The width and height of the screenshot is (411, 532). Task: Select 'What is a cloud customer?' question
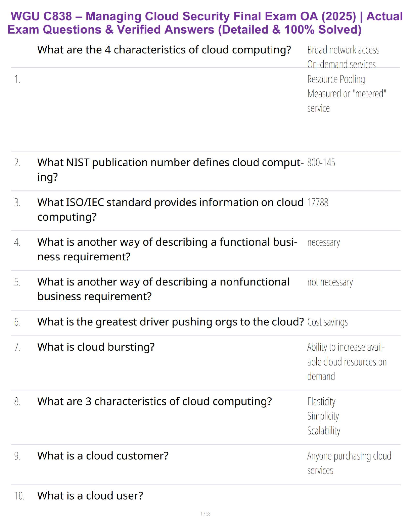click(x=103, y=456)
